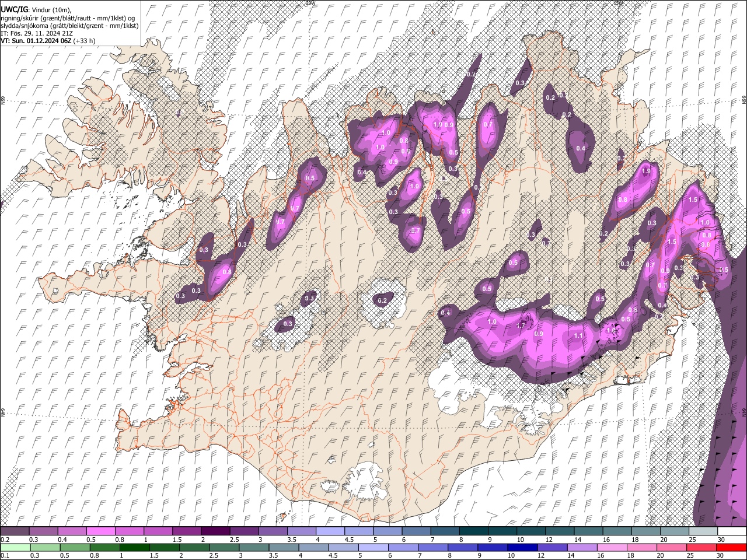747x560 pixels.
Task: Select snow scale swatch labeled 1.5
Action: (186, 531)
